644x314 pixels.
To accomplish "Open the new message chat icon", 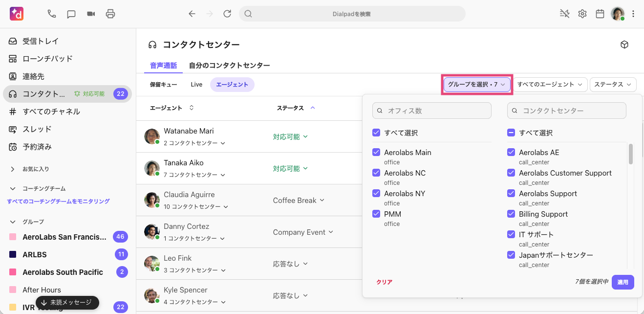I will [71, 14].
